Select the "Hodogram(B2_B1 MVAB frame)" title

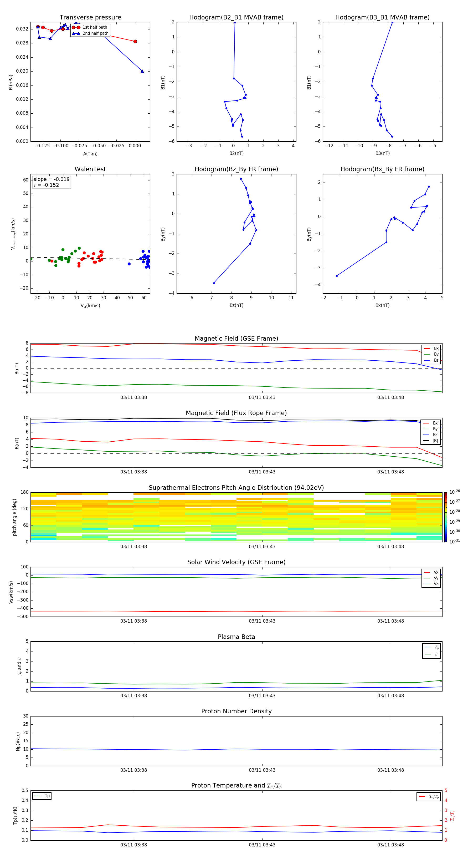[x=236, y=18]
